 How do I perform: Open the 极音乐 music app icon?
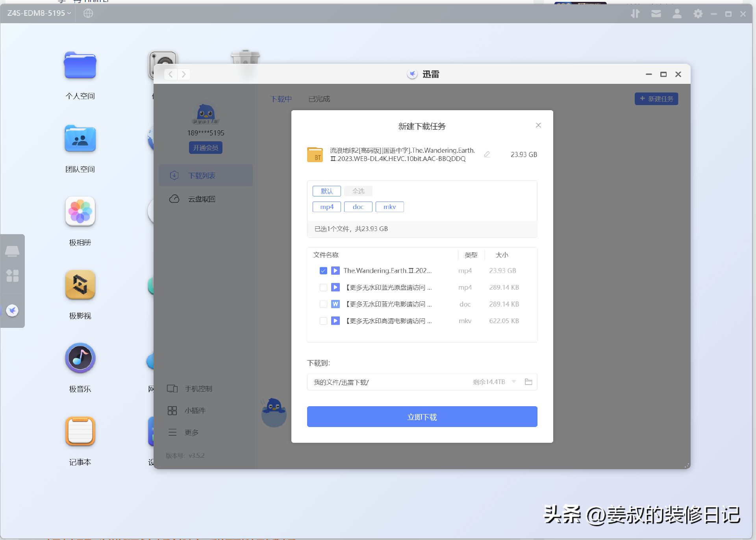(80, 358)
